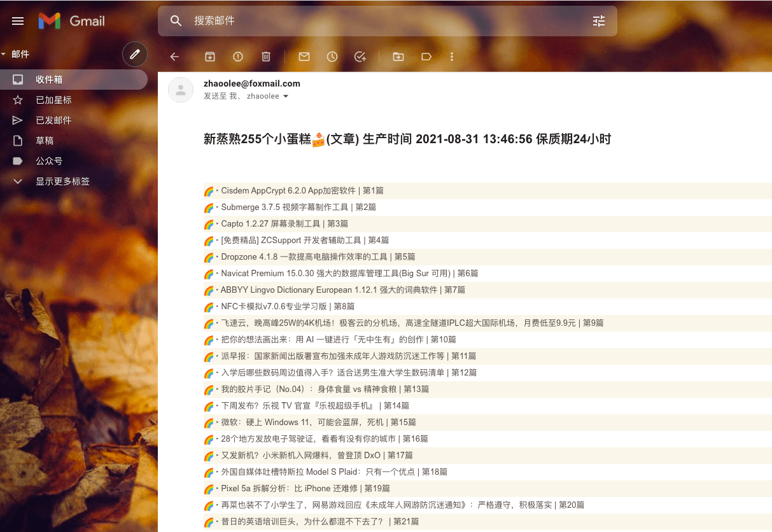772x532 pixels.
Task: Delete the current email
Action: click(x=265, y=57)
